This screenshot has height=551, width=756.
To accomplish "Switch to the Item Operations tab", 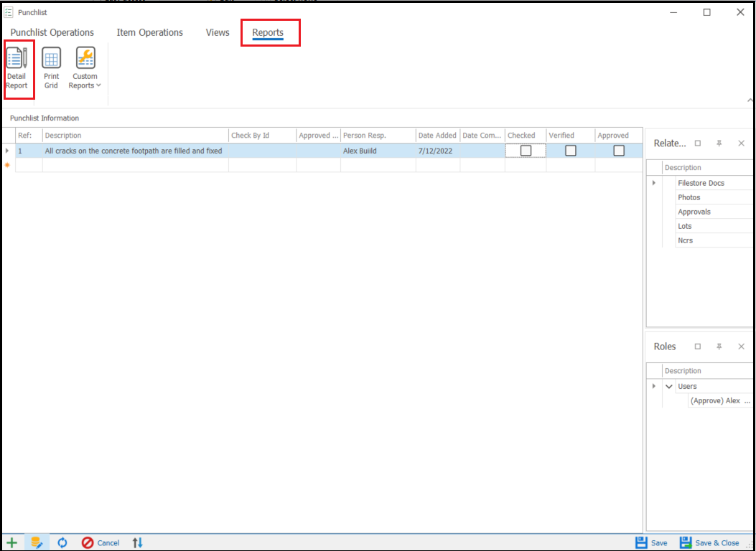I will click(x=149, y=32).
